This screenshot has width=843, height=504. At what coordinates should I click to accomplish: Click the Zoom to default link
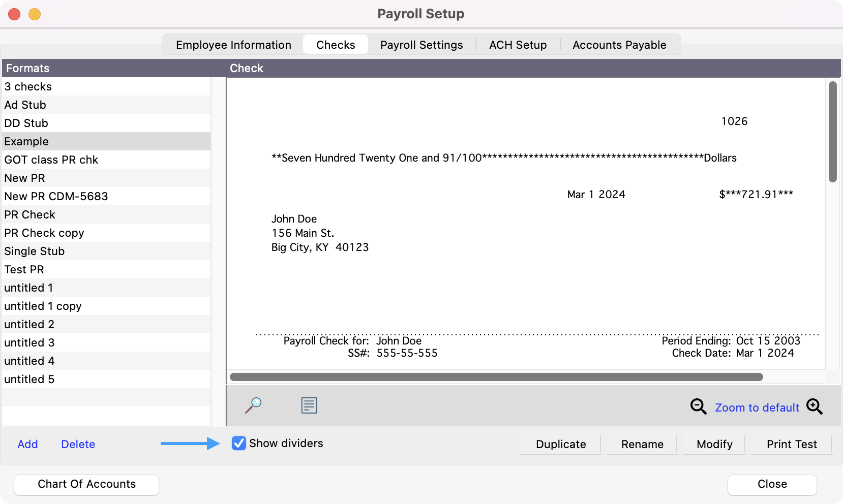(757, 407)
